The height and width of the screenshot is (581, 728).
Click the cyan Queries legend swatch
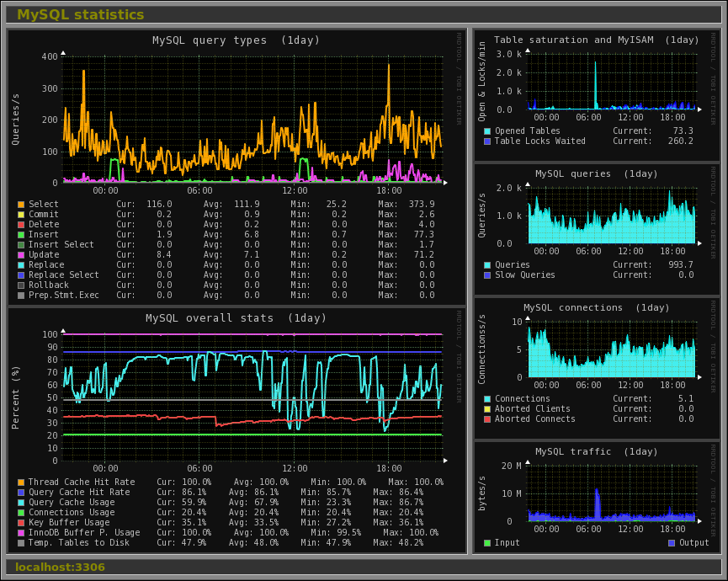click(x=487, y=265)
